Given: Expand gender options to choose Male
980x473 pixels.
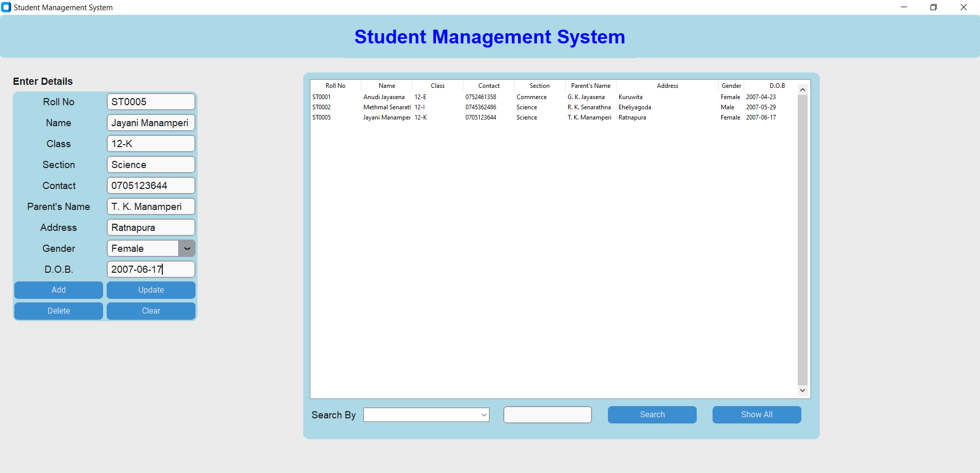Looking at the screenshot, I should pyautogui.click(x=186, y=248).
